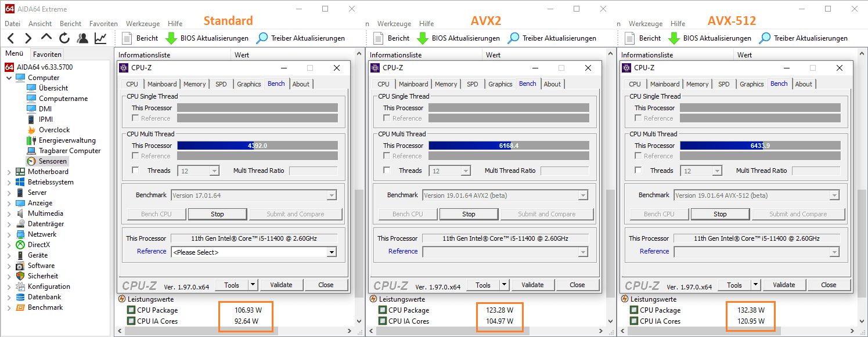Click Stop button in Standard CPU-Z
868x337 pixels.
pyautogui.click(x=217, y=214)
